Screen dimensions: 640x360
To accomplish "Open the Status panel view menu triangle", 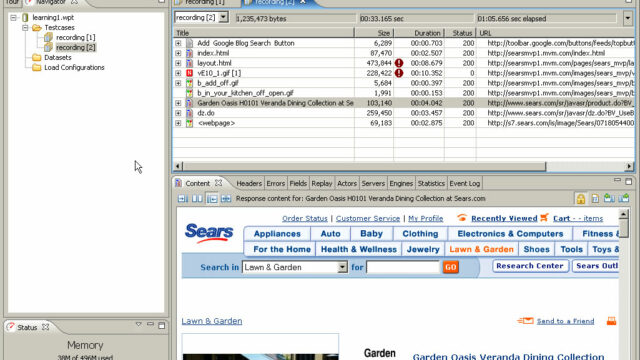I will [x=139, y=324].
